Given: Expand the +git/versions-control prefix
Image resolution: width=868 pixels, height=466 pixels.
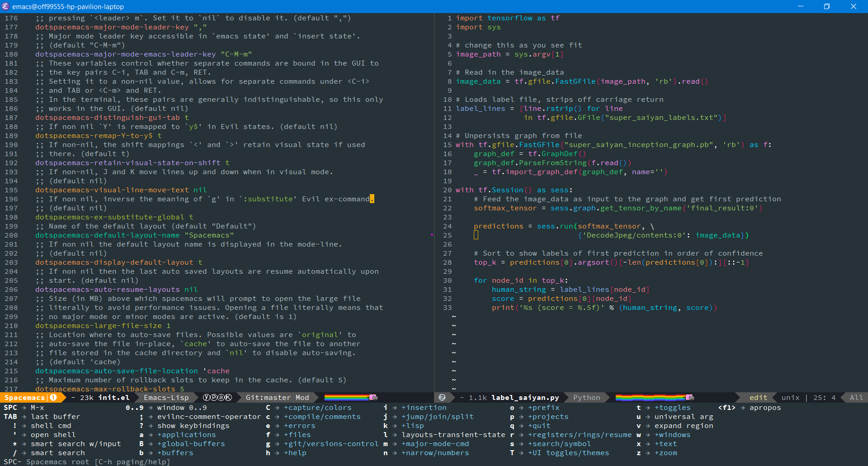Looking at the screenshot, I should point(331,444).
